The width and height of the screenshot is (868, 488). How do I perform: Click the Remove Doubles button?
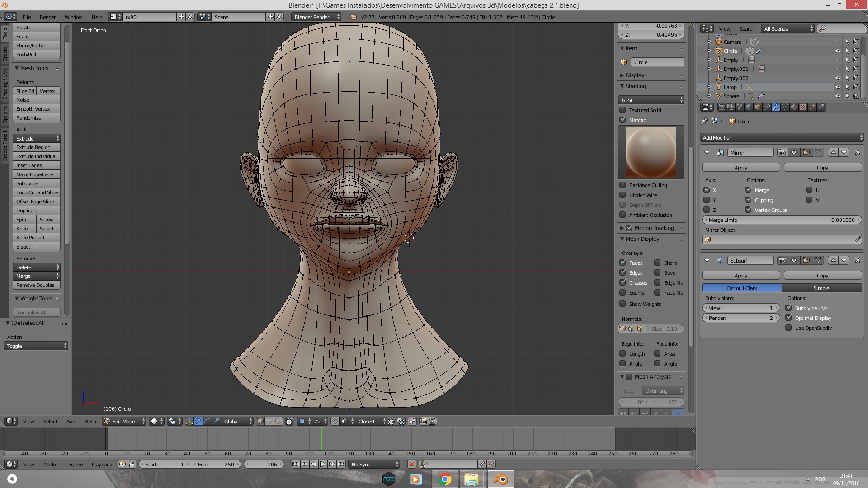pyautogui.click(x=37, y=285)
